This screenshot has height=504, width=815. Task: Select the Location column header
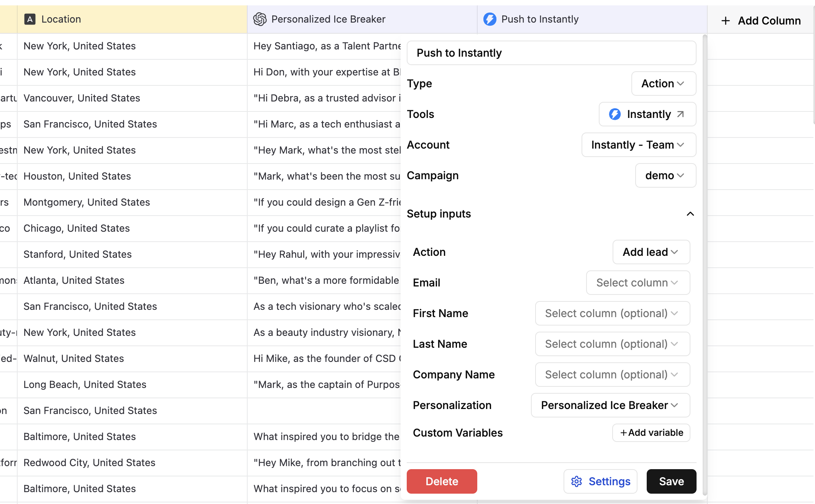click(x=132, y=19)
